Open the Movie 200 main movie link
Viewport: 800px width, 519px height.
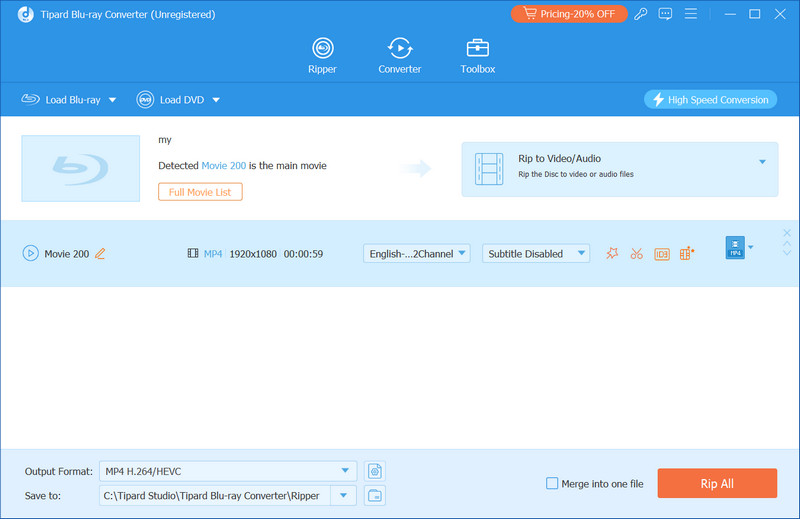coord(223,165)
